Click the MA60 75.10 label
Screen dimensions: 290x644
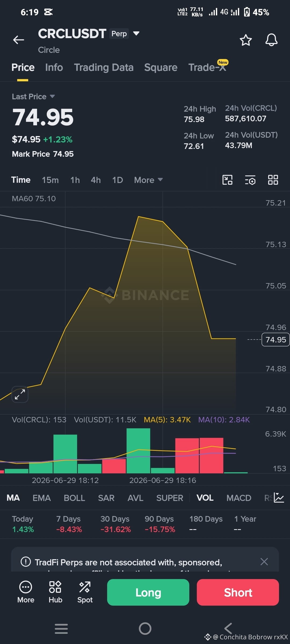point(34,199)
